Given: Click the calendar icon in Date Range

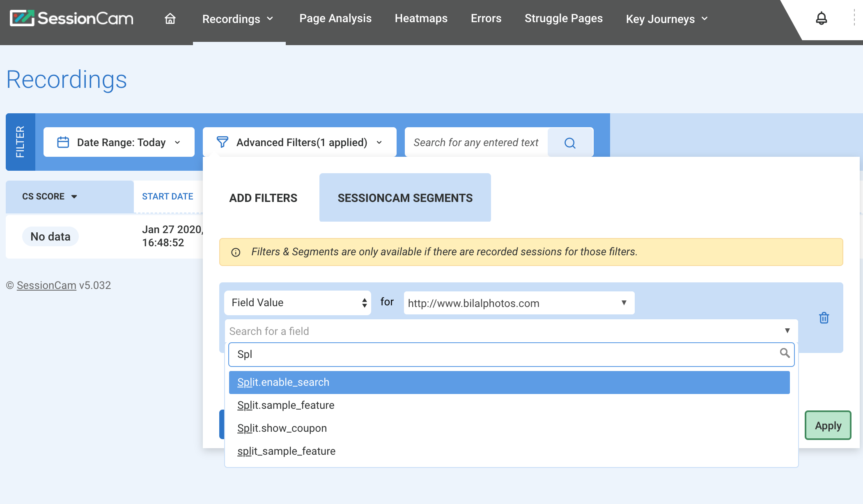Looking at the screenshot, I should (x=63, y=142).
